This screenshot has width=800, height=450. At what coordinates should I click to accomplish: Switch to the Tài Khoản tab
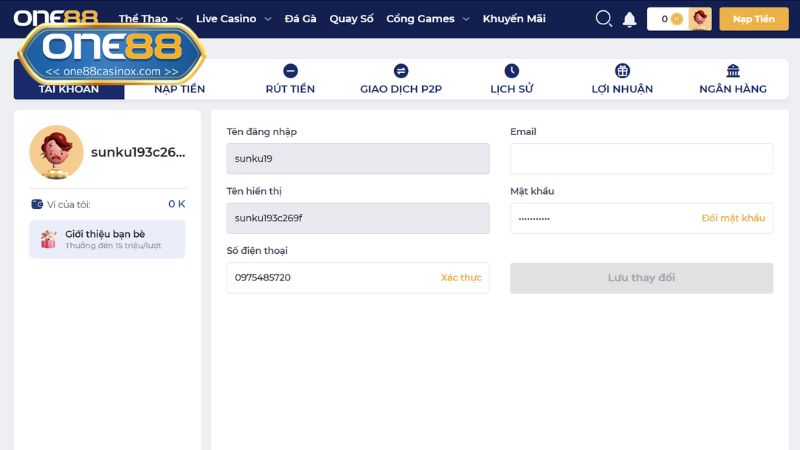point(69,79)
